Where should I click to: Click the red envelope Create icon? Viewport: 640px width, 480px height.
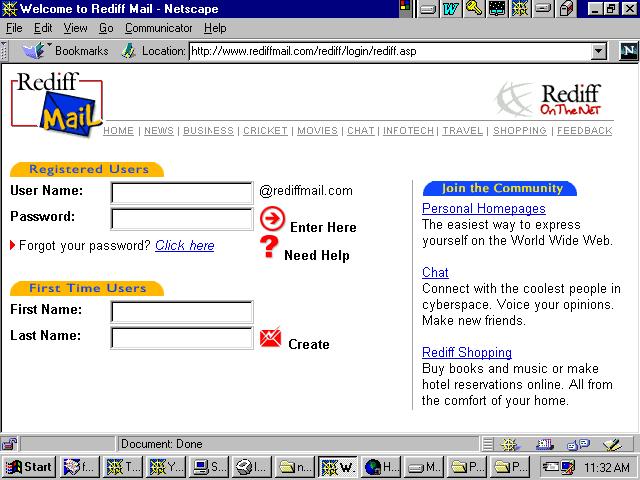[271, 338]
